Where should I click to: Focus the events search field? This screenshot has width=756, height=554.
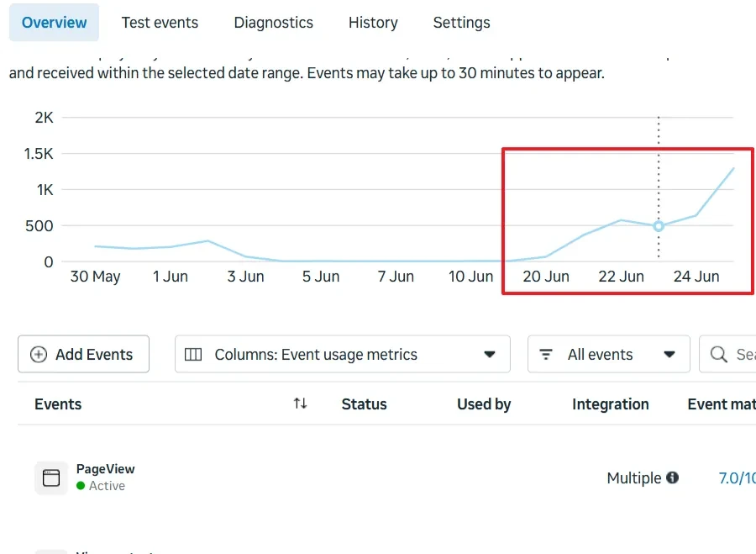[727, 354]
